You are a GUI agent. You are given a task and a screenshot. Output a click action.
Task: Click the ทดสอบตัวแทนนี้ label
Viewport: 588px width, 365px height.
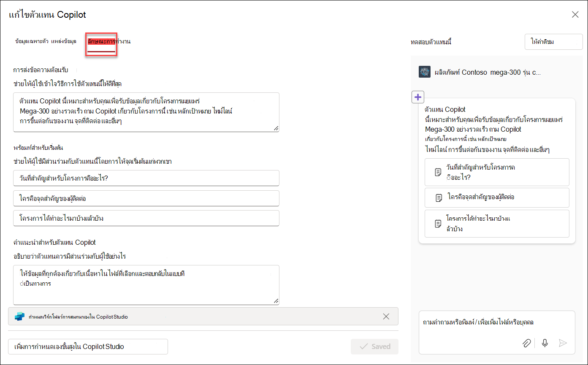click(431, 42)
